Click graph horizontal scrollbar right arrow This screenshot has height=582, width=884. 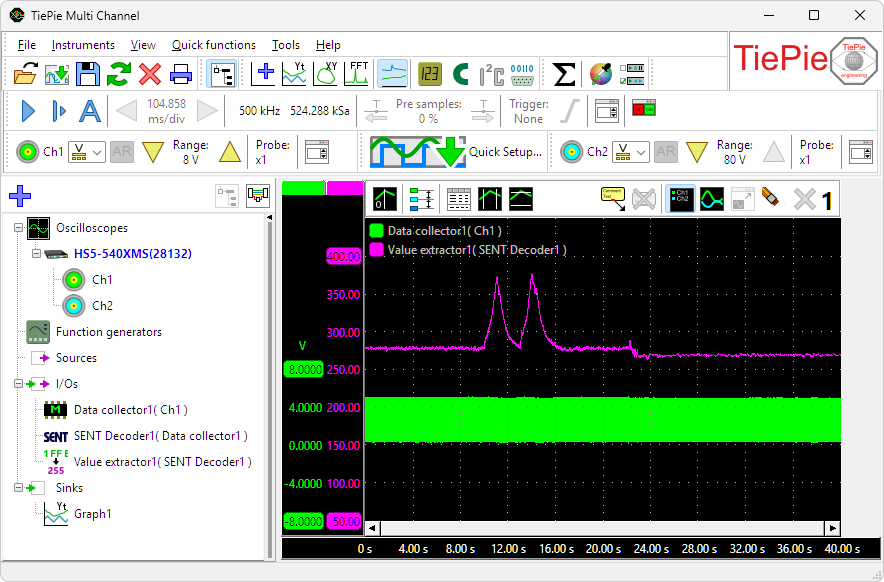click(x=833, y=528)
